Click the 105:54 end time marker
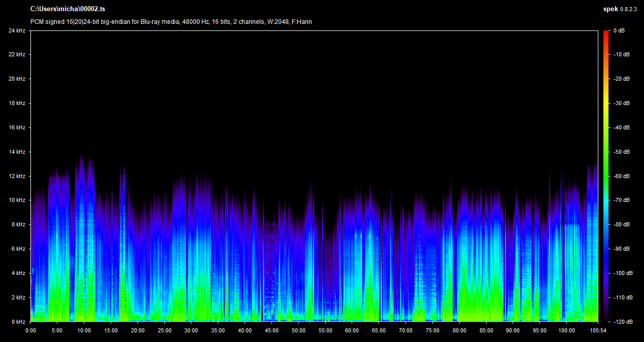The height and width of the screenshot is (342, 644). coord(598,330)
